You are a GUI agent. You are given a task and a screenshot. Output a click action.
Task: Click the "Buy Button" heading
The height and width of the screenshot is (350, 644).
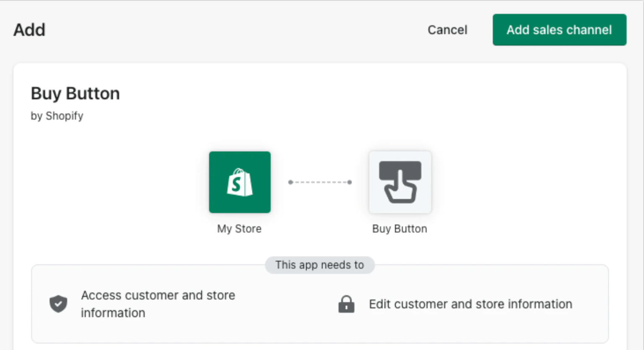75,93
